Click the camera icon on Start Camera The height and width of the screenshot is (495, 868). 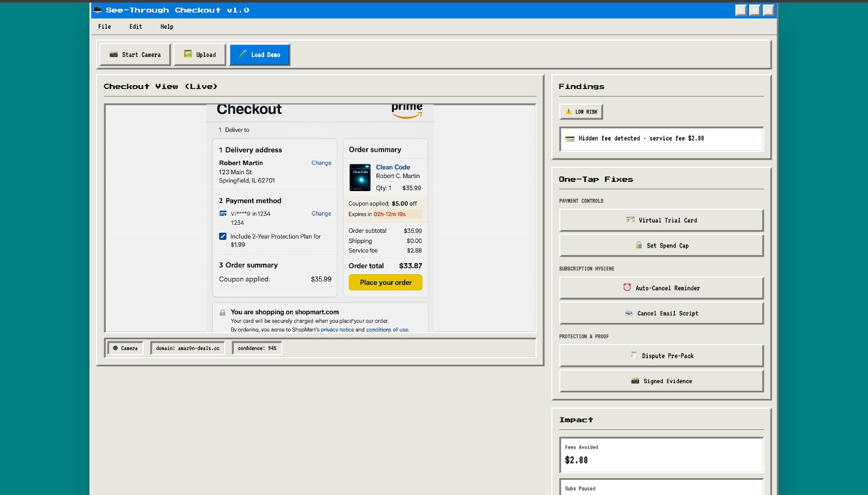(x=113, y=54)
